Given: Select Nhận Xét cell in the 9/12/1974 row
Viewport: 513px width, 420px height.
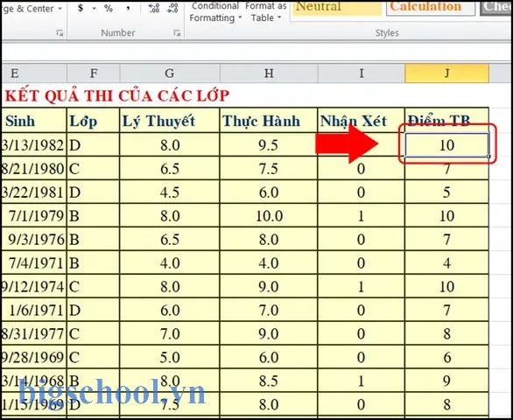Looking at the screenshot, I should tap(361, 286).
